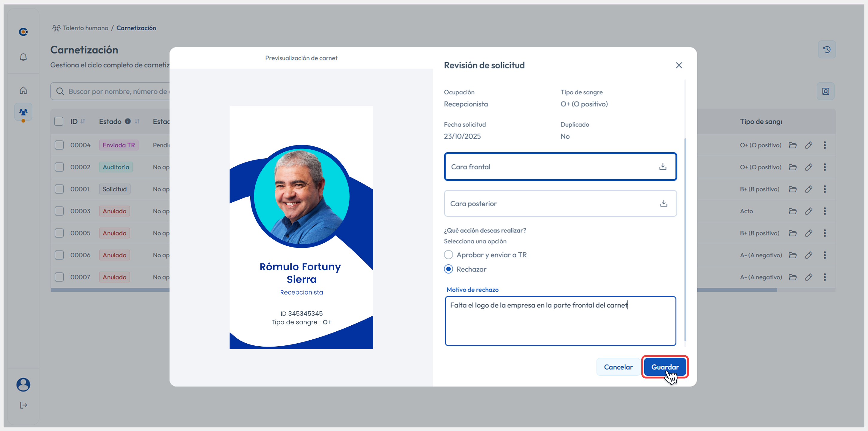Open the Carnetización breadcrumb link
Screen dimensions: 868x431
136,28
